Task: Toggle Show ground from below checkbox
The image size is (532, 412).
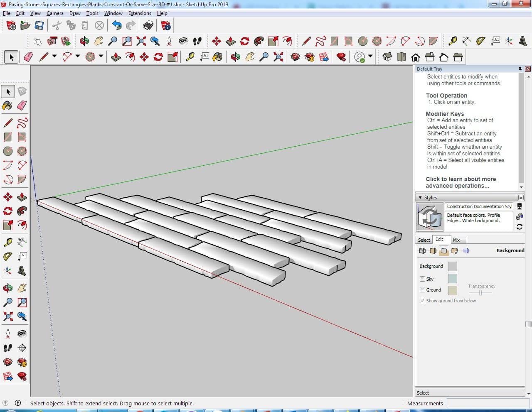Action: (x=422, y=301)
